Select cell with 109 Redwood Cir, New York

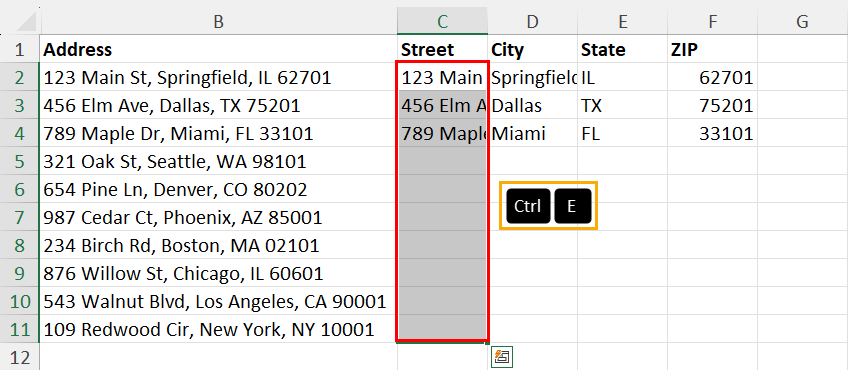tap(218, 329)
